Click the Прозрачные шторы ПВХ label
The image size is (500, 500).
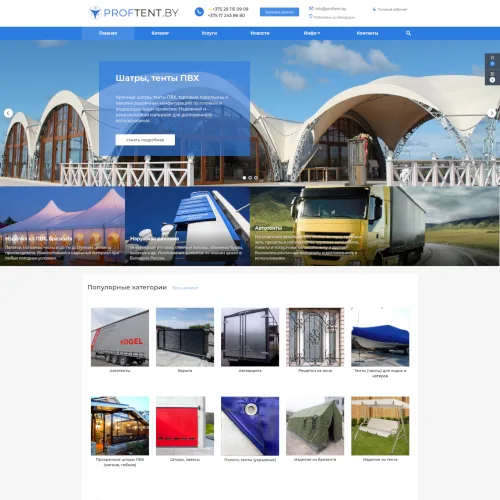click(x=120, y=462)
